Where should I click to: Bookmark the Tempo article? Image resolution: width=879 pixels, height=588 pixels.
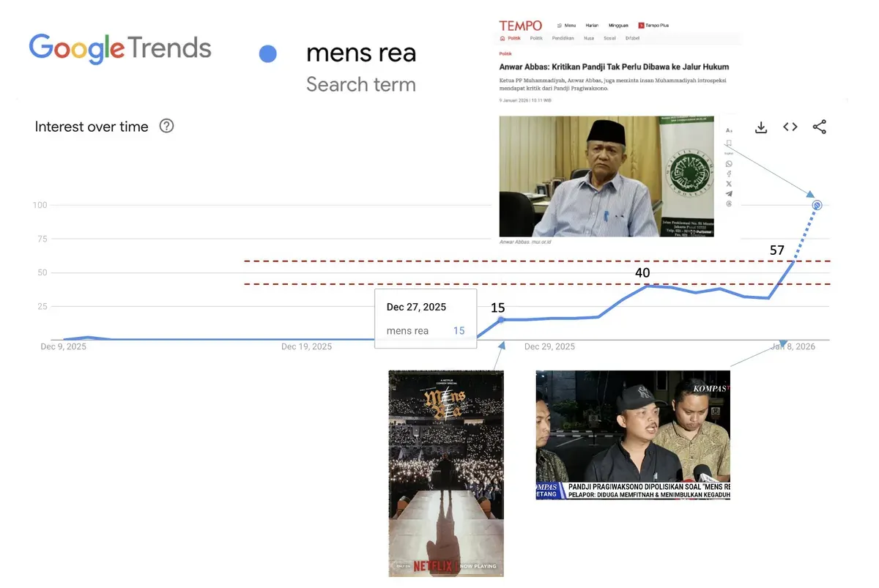729,144
